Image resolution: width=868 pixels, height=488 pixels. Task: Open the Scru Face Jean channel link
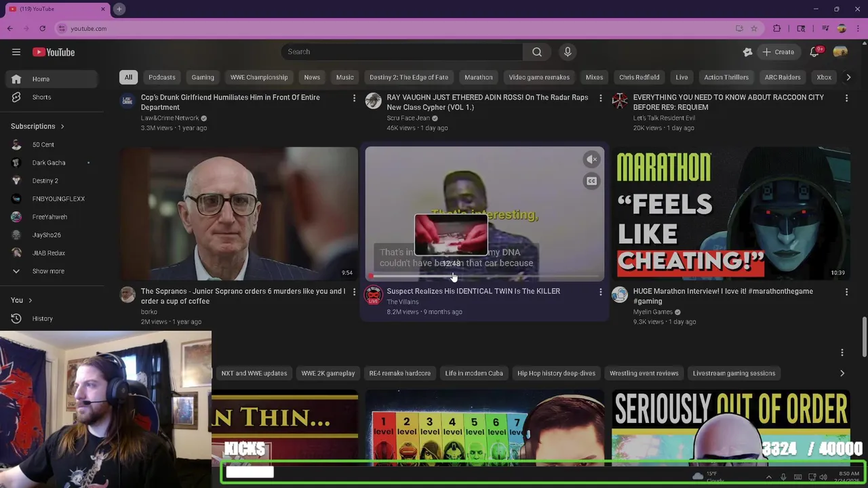pyautogui.click(x=408, y=118)
